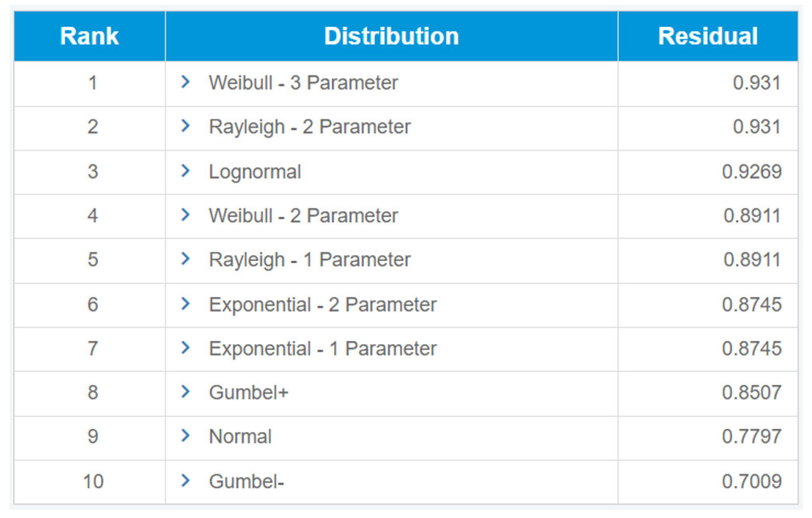Expand the Gumbel- distribution row
Image resolution: width=812 pixels, height=518 pixels.
[x=185, y=481]
